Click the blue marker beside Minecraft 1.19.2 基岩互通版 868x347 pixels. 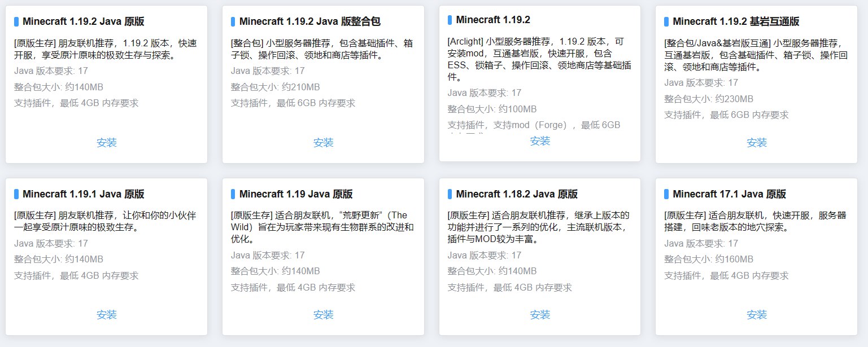(x=666, y=22)
